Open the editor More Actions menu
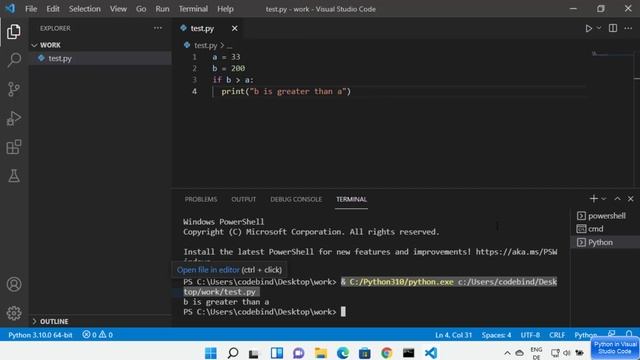The height and width of the screenshot is (360, 640). [628, 28]
